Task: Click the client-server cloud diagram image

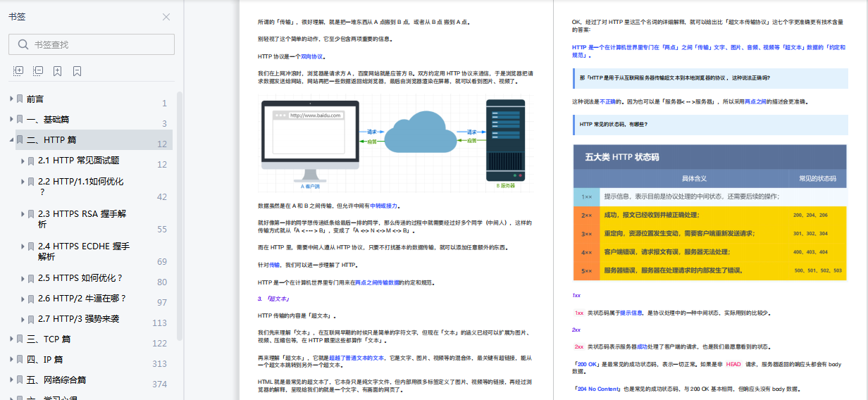Action: click(x=395, y=144)
